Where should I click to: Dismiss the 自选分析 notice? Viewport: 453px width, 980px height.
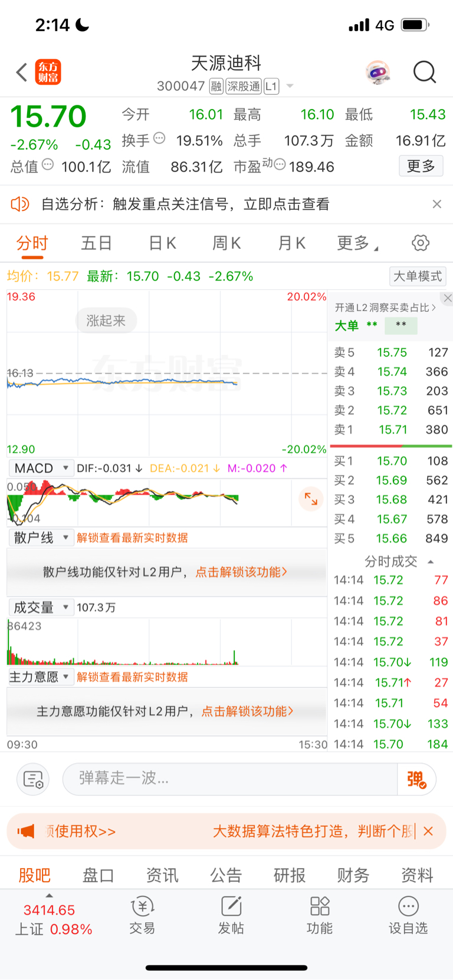coord(437,204)
